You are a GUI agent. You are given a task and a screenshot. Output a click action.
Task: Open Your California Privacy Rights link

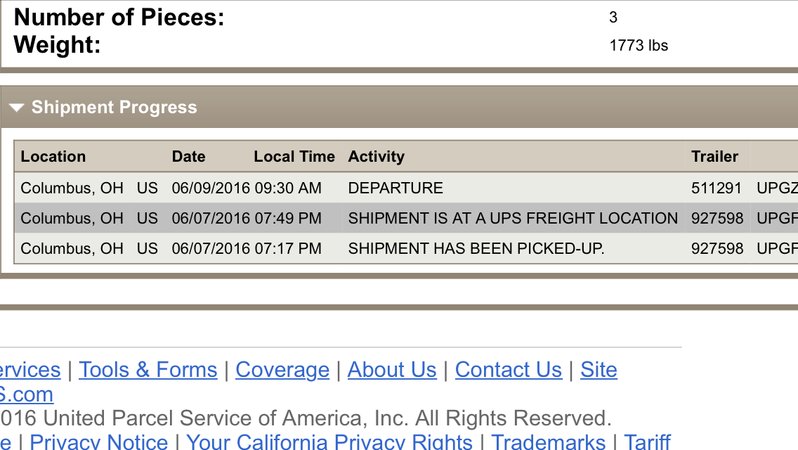329,441
